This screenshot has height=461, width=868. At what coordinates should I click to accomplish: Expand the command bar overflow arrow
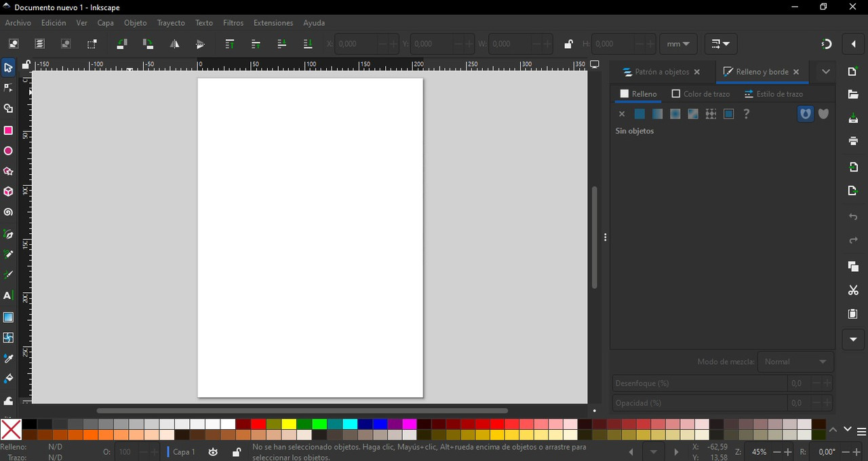point(853,340)
